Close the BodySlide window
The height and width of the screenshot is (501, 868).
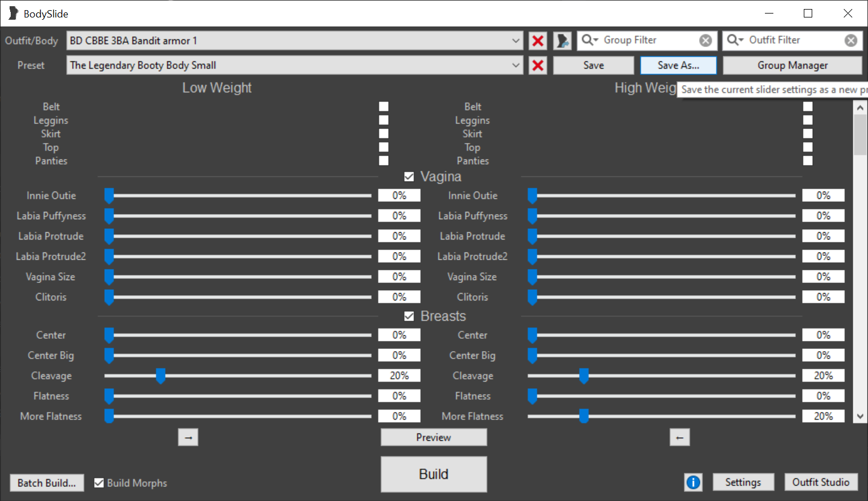(x=848, y=14)
